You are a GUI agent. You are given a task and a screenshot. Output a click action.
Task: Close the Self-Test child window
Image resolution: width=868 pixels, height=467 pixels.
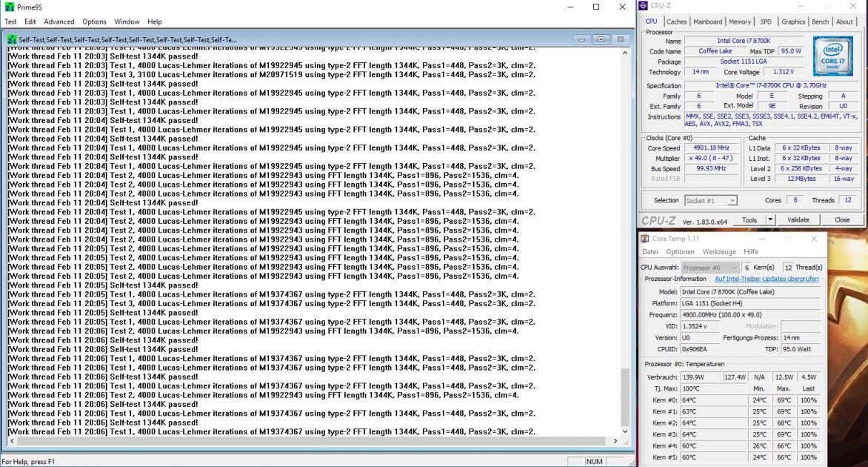tap(621, 39)
